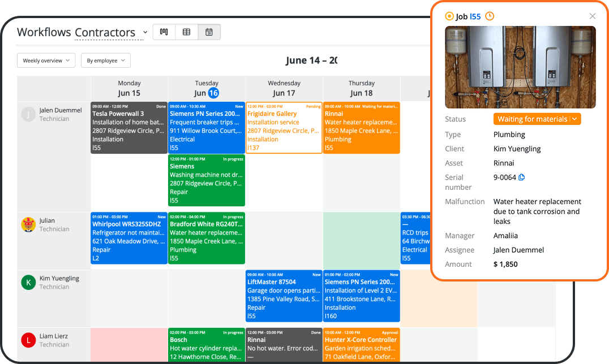Click the water heater photo thumbnail
Image resolution: width=609 pixels, height=364 pixels.
point(520,67)
